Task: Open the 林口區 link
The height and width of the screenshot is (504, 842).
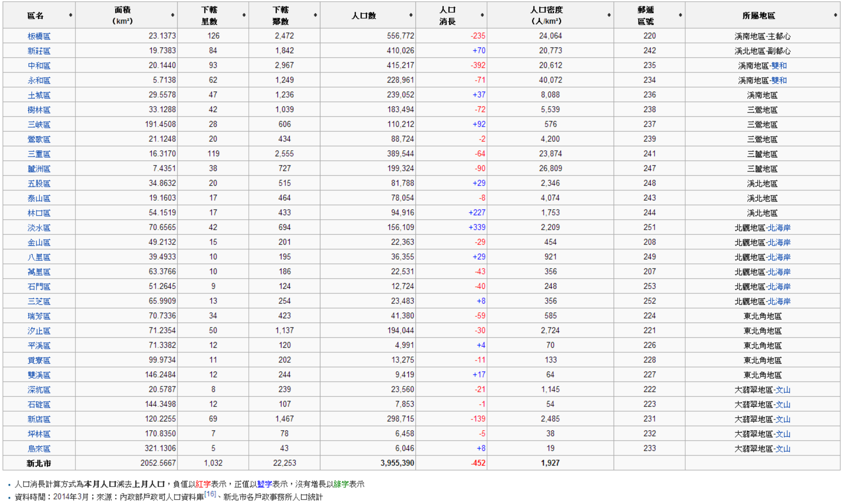Action: [x=39, y=213]
